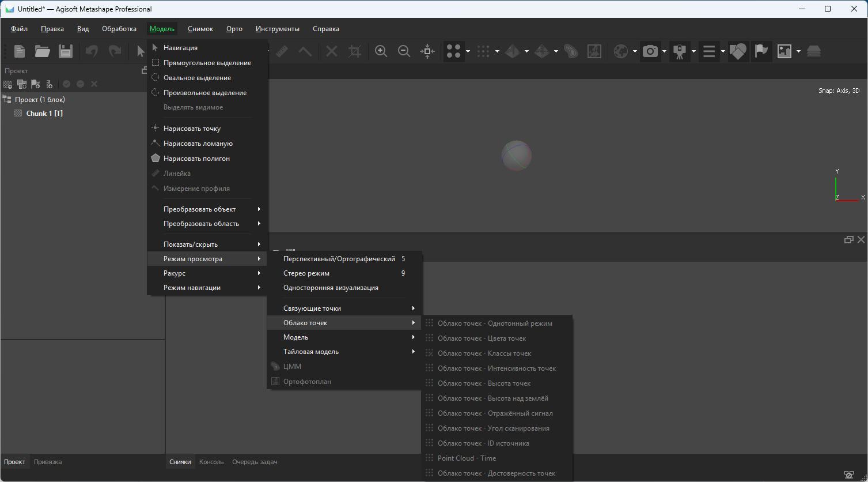This screenshot has width=868, height=482.
Task: Open a project with the folder icon
Action: pos(42,51)
